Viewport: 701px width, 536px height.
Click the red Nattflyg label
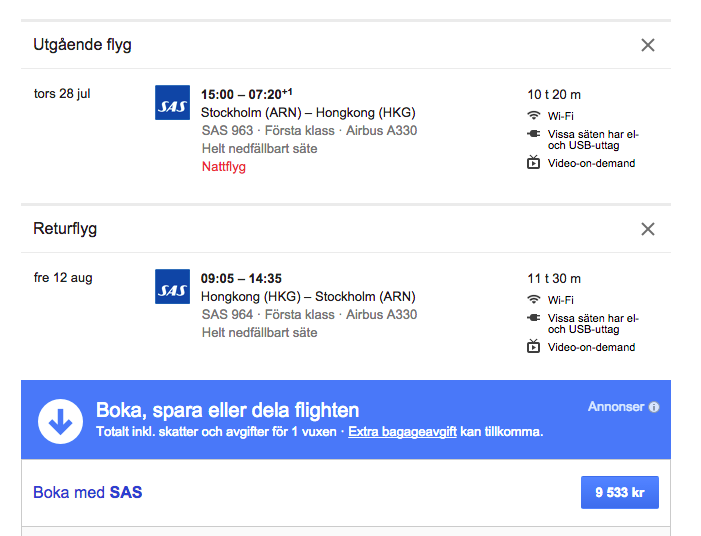(223, 166)
